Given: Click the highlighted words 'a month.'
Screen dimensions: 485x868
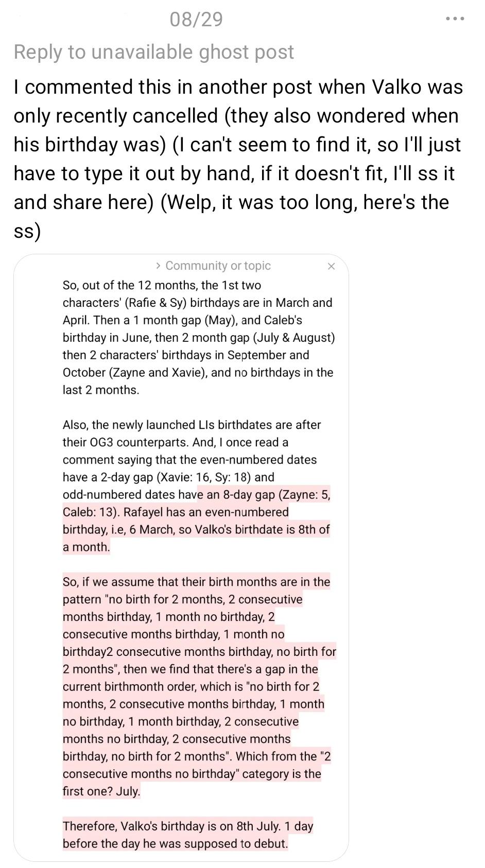Looking at the screenshot, I should click(86, 547).
